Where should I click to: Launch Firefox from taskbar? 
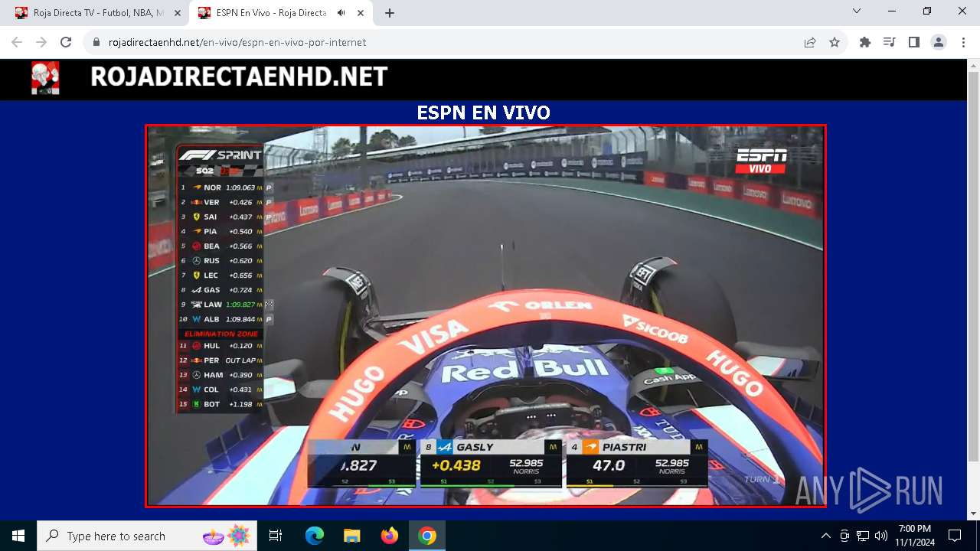(390, 536)
